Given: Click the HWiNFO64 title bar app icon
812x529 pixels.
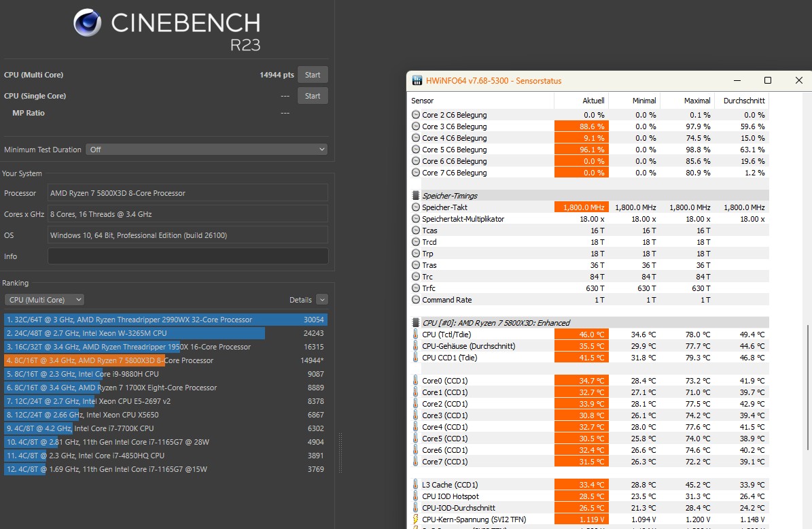Looking at the screenshot, I should click(x=417, y=80).
